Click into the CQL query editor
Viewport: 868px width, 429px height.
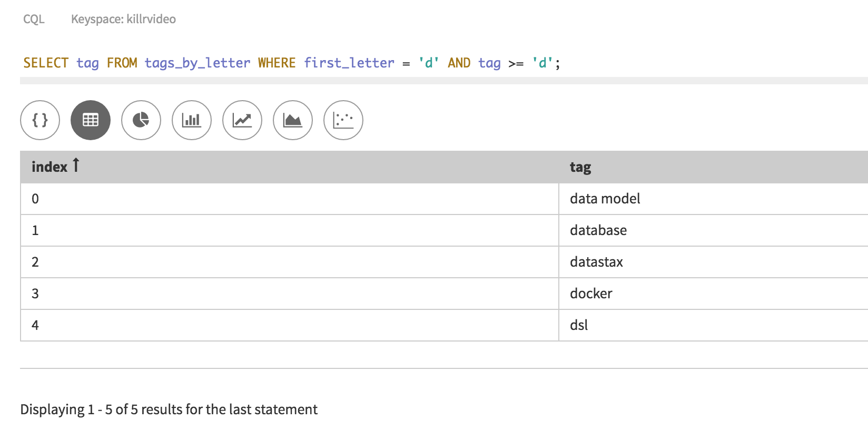click(x=292, y=63)
